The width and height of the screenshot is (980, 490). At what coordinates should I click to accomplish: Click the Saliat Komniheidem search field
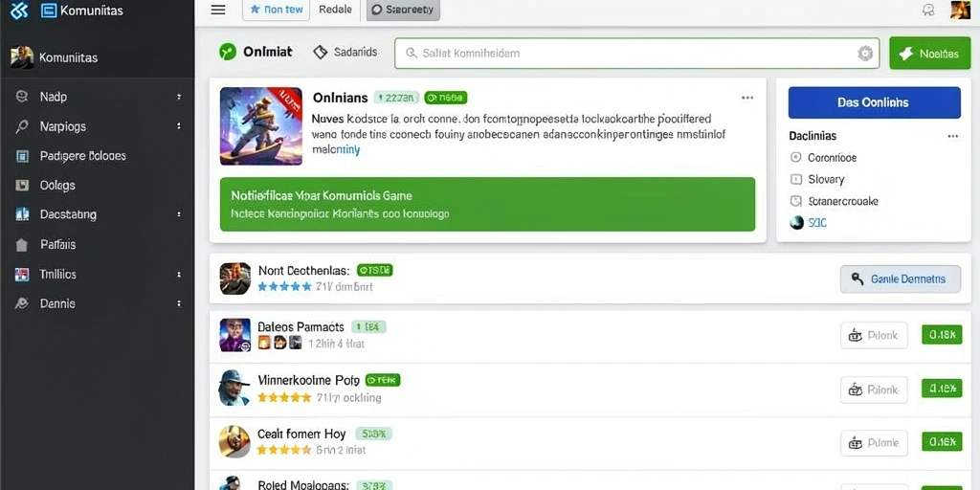tap(636, 54)
